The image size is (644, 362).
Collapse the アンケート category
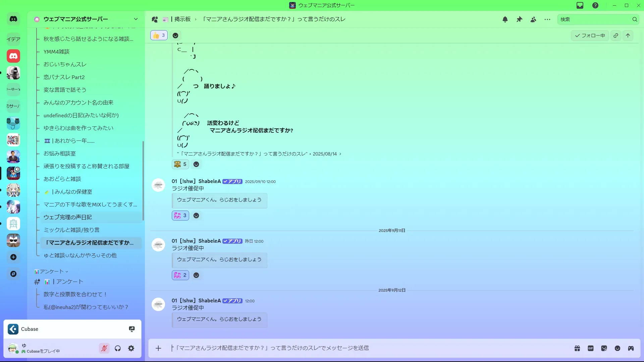point(51,271)
